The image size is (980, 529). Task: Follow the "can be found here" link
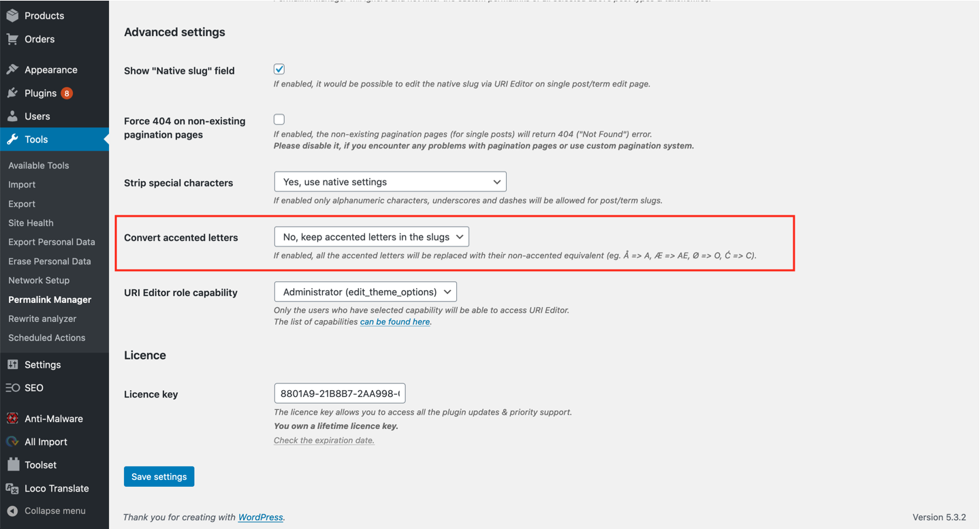[395, 321]
